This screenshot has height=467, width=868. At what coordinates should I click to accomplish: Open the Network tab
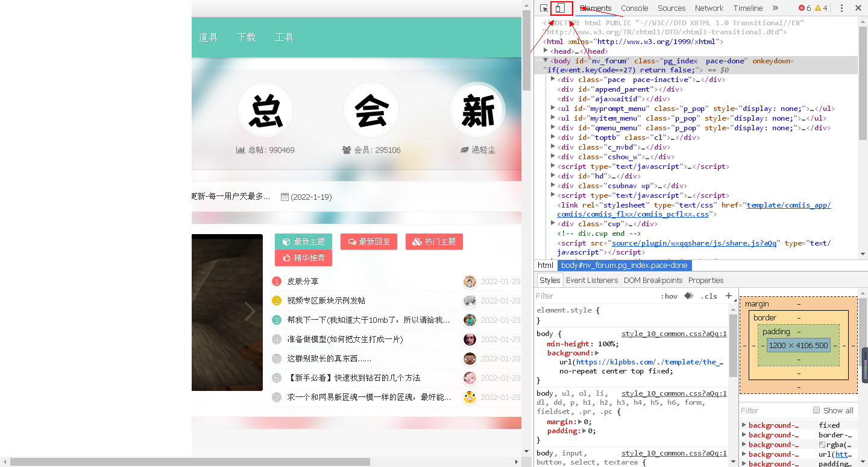(x=709, y=8)
